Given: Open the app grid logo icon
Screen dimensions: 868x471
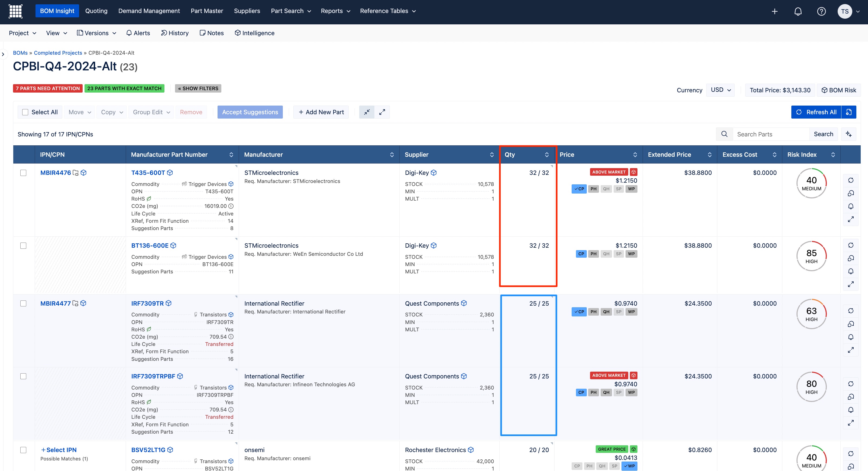Looking at the screenshot, I should (15, 11).
